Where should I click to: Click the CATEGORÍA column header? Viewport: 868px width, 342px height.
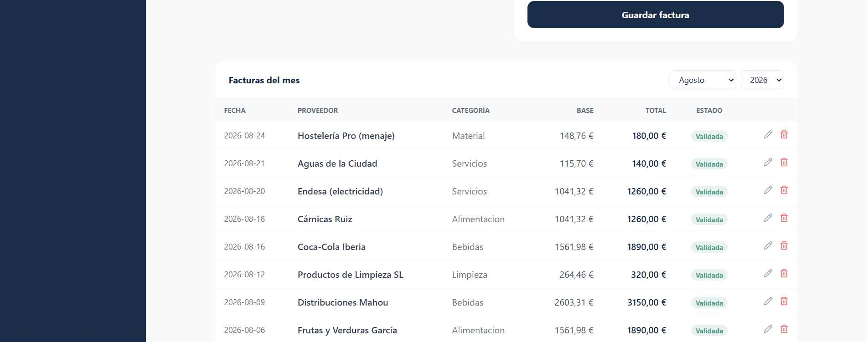[470, 111]
